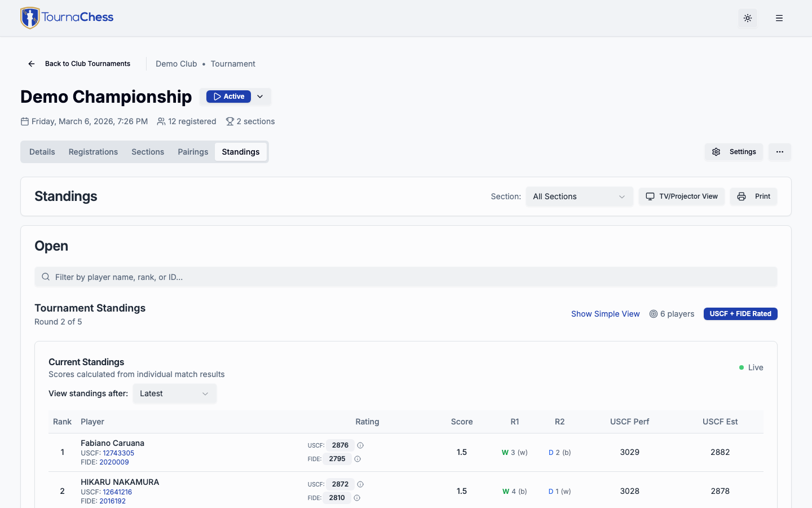Open Fabiano Caruana's USCF ID 12743305 link

(118, 453)
